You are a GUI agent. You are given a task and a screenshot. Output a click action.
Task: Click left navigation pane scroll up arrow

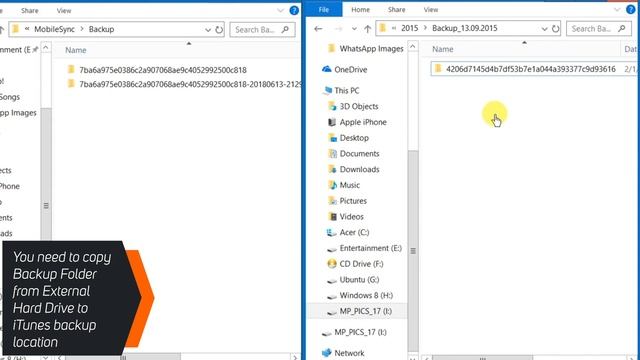pos(46,48)
